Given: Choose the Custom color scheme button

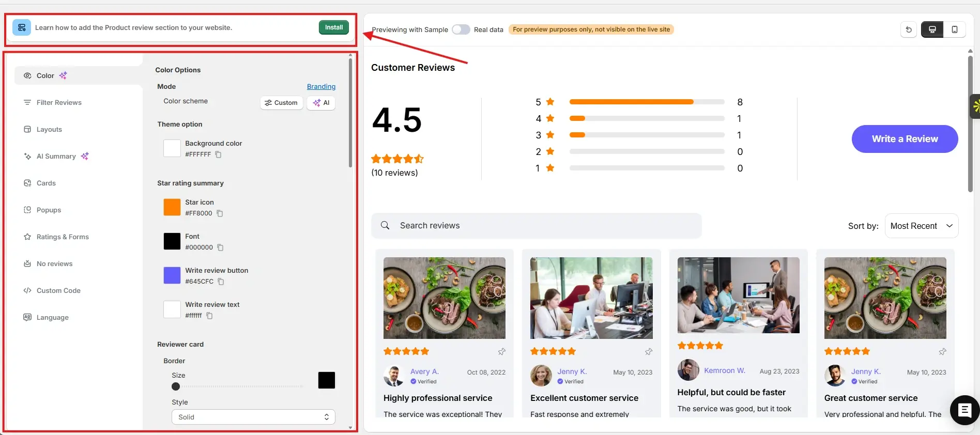Looking at the screenshot, I should [x=282, y=103].
